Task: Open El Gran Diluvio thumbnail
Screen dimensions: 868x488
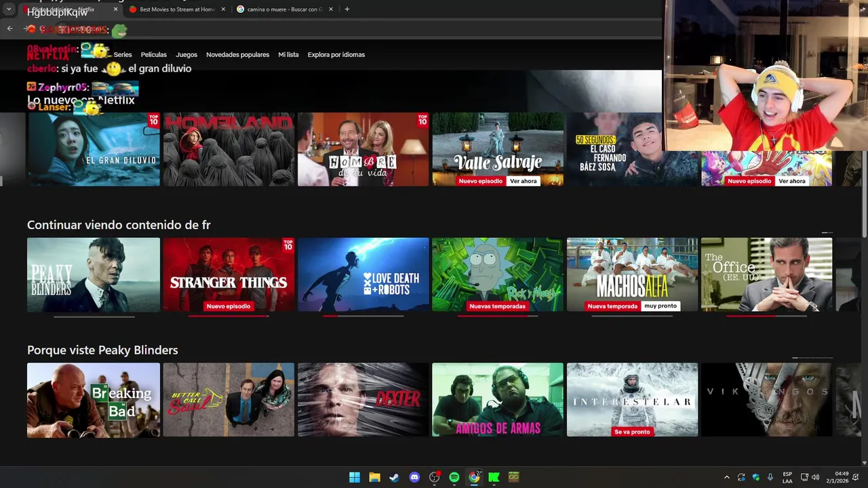Action: (94, 149)
